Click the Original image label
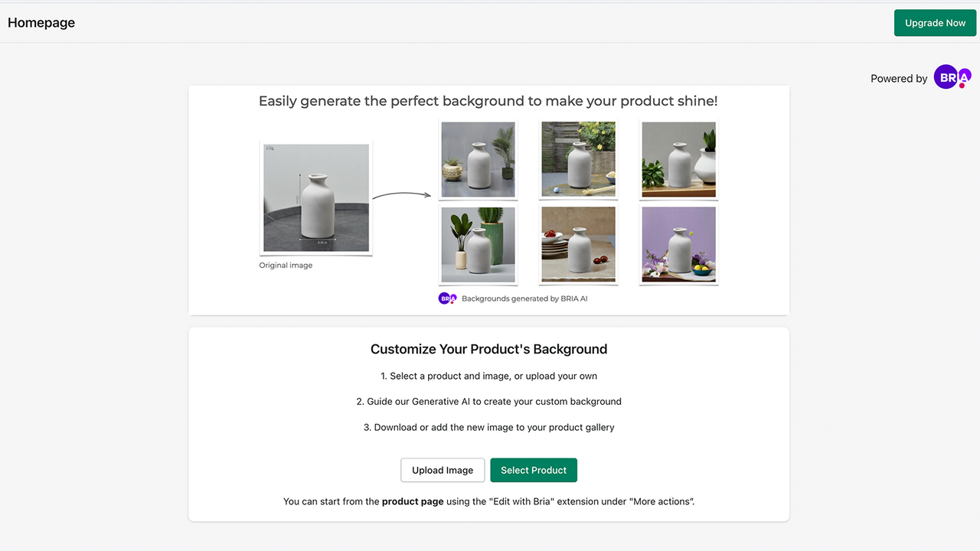This screenshot has width=980, height=551. point(286,265)
